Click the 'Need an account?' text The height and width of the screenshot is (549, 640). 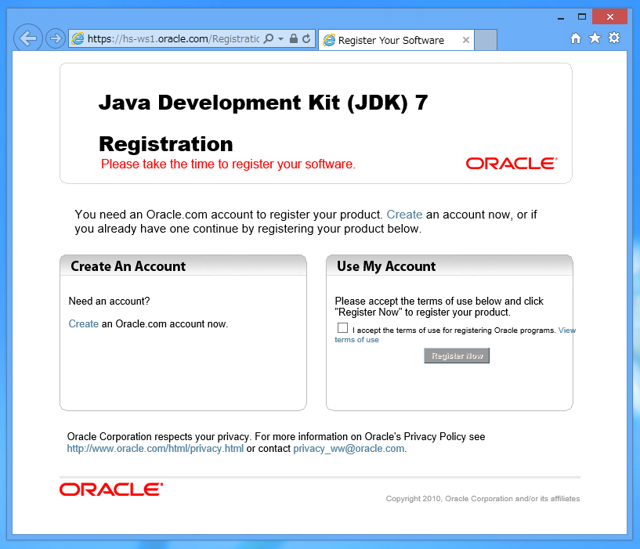(109, 301)
